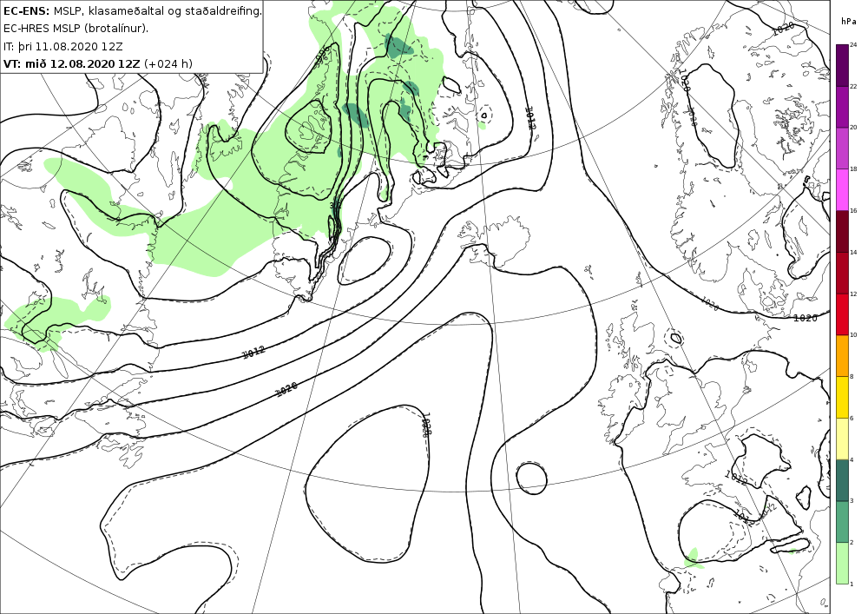Click the '24' tick label on colorbar
Viewport: 868px width, 614px height.
coord(853,45)
